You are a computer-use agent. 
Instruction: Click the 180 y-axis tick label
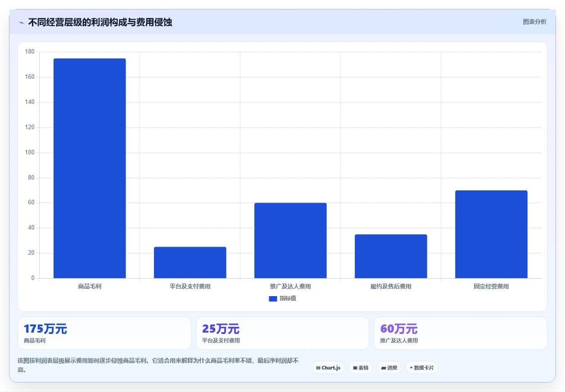pos(30,52)
